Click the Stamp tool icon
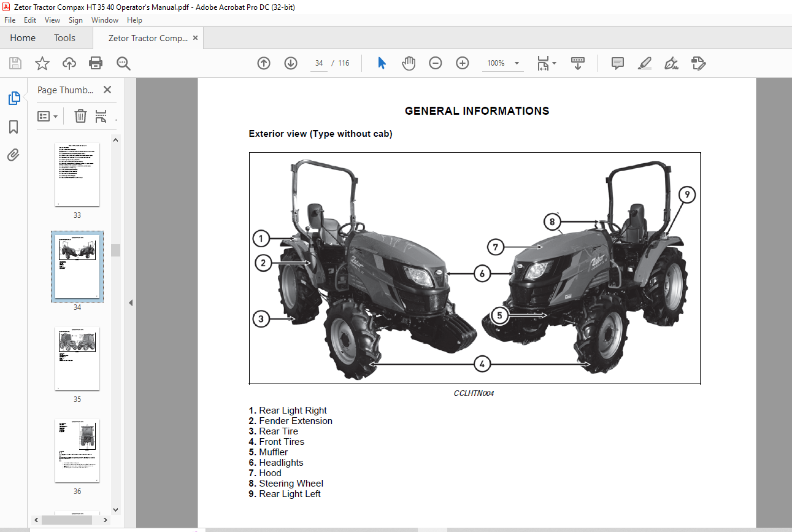This screenshot has width=792, height=532. (698, 63)
